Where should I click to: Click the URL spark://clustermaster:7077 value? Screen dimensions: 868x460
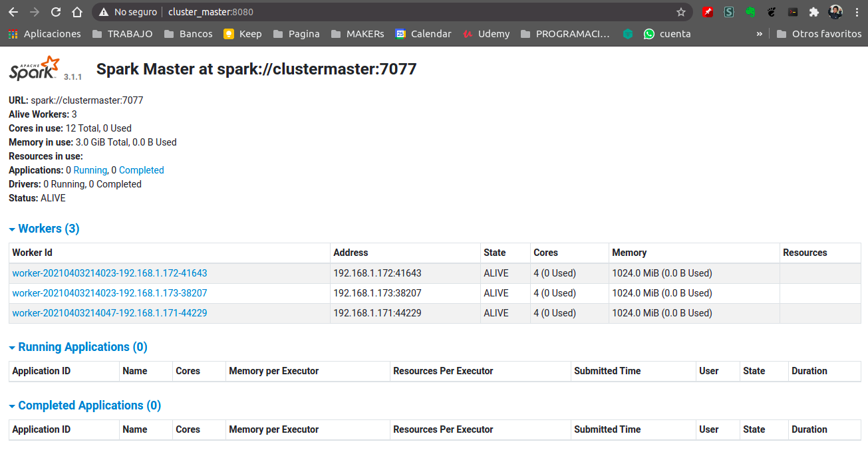pos(86,100)
